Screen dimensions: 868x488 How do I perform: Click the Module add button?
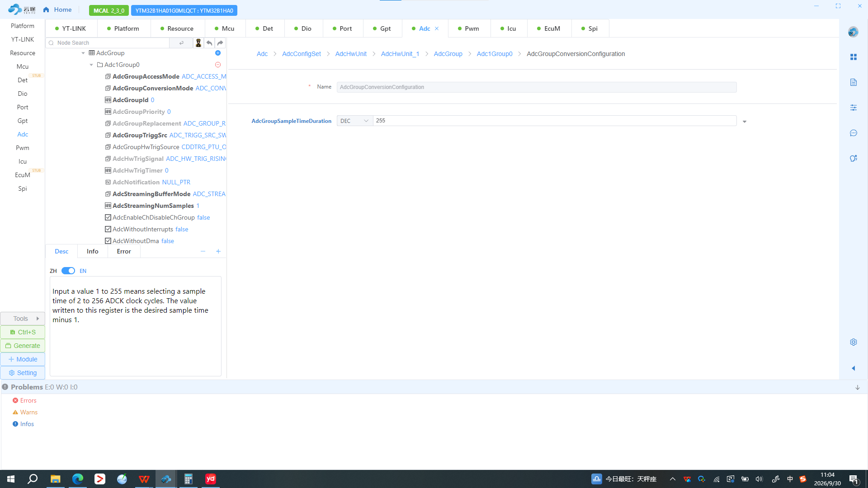23,359
